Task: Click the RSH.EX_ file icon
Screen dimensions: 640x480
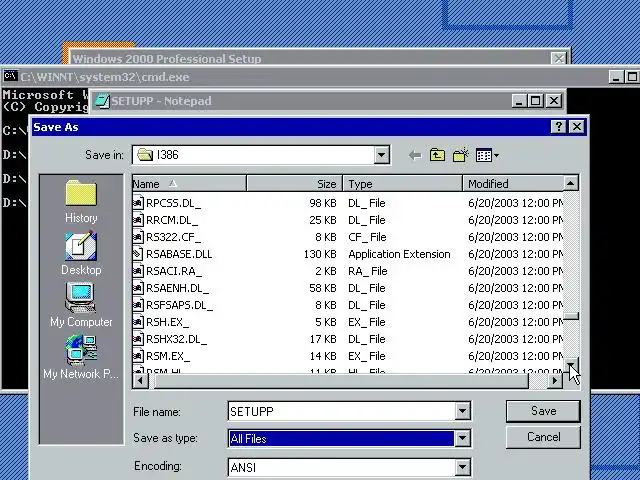Action: tap(138, 322)
